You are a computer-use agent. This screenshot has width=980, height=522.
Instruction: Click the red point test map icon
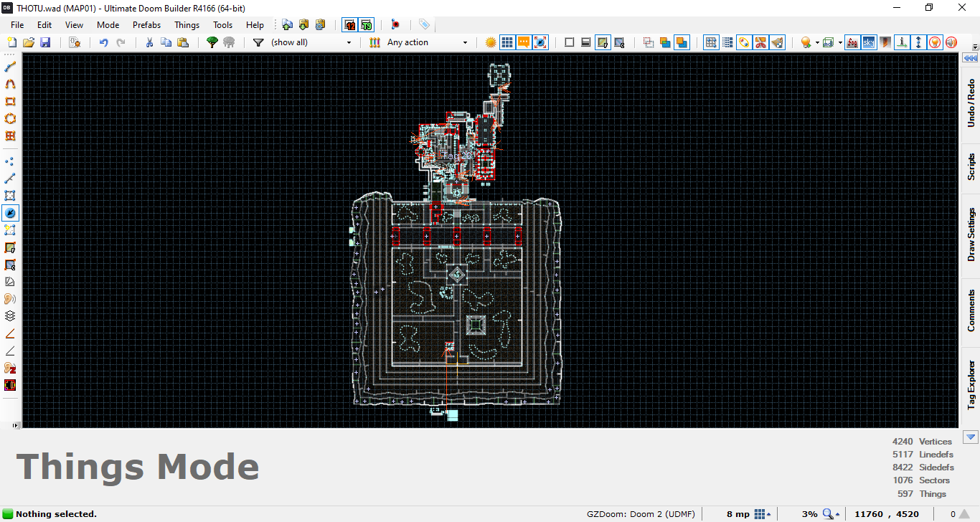(395, 24)
